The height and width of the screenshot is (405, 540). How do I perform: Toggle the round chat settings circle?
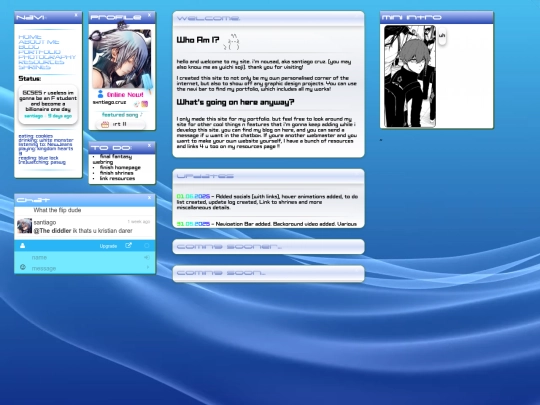pos(147,246)
